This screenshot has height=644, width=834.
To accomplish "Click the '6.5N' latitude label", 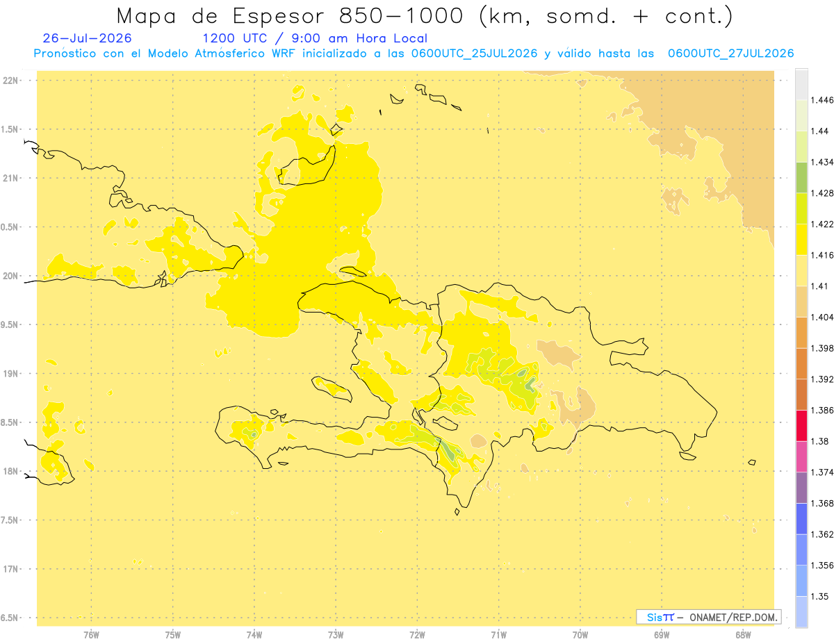I will pyautogui.click(x=10, y=618).
